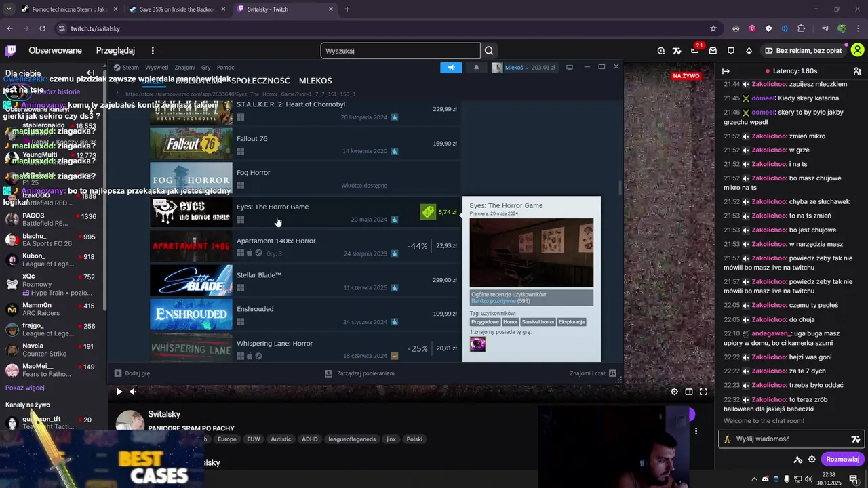Screen dimensions: 868x488
Task: Open a new browser tab with plus
Action: pos(347,9)
